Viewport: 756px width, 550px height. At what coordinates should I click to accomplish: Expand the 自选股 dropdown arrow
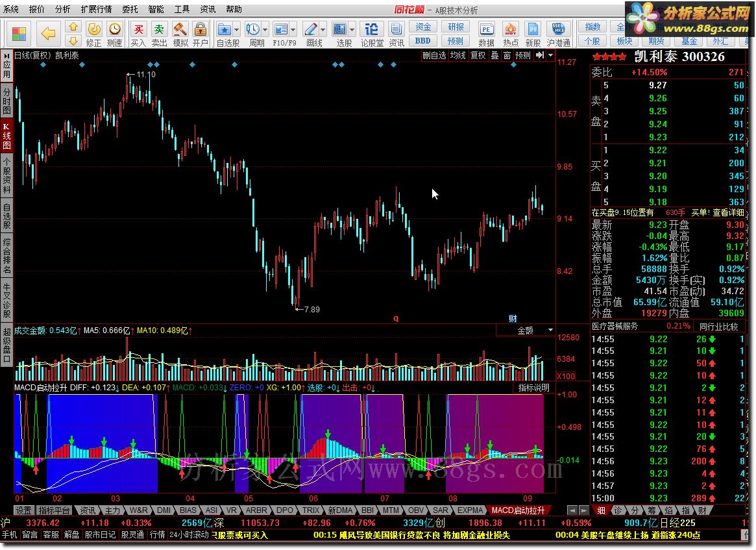click(236, 30)
